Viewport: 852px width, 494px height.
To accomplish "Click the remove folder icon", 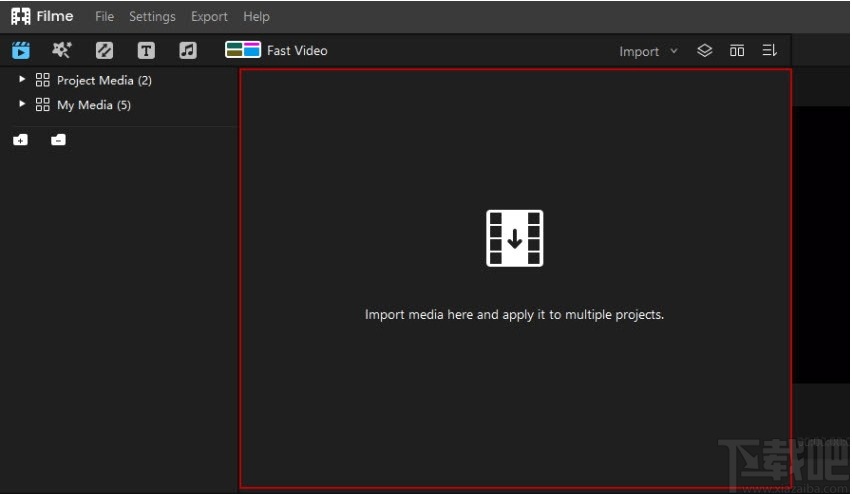I will click(58, 140).
